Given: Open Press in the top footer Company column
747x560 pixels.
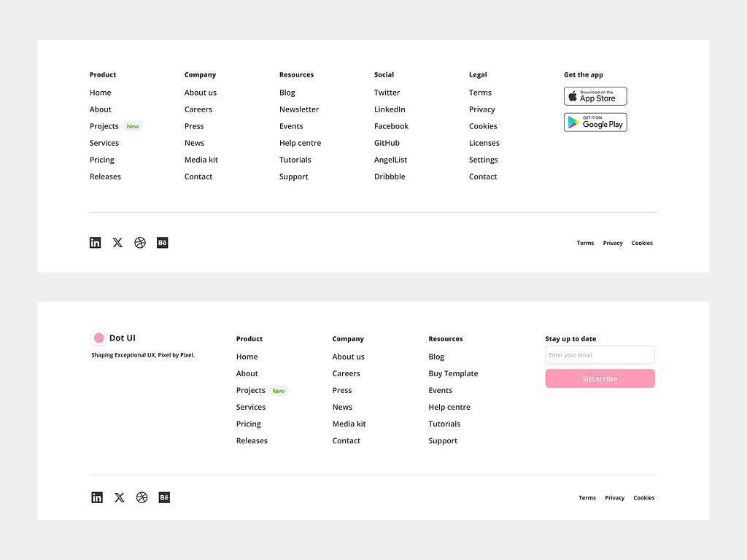Looking at the screenshot, I should [x=194, y=126].
